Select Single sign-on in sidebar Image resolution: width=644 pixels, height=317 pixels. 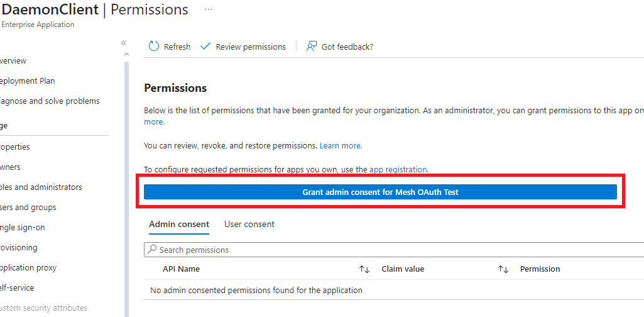(x=23, y=227)
